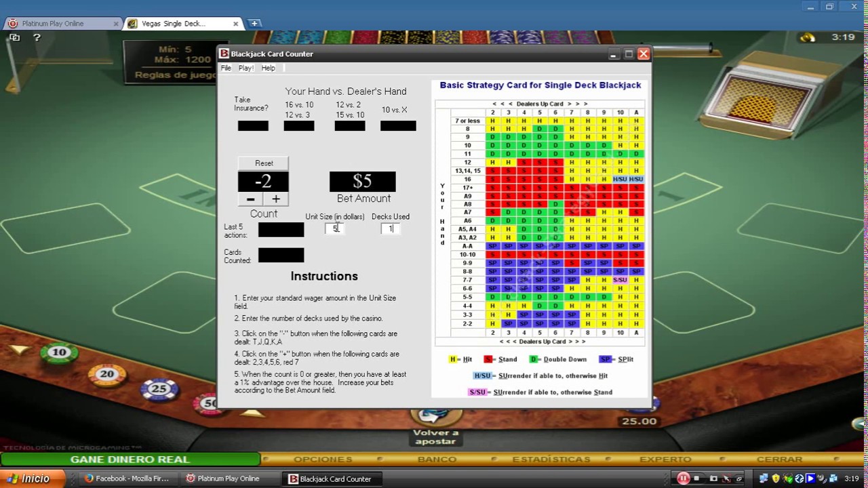Click the Unit Size input field
The image size is (868, 488).
(335, 228)
